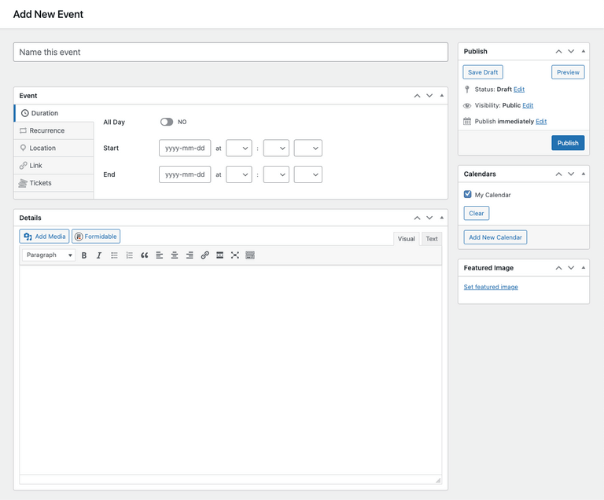Insert a link via toolbar icon

click(x=205, y=255)
